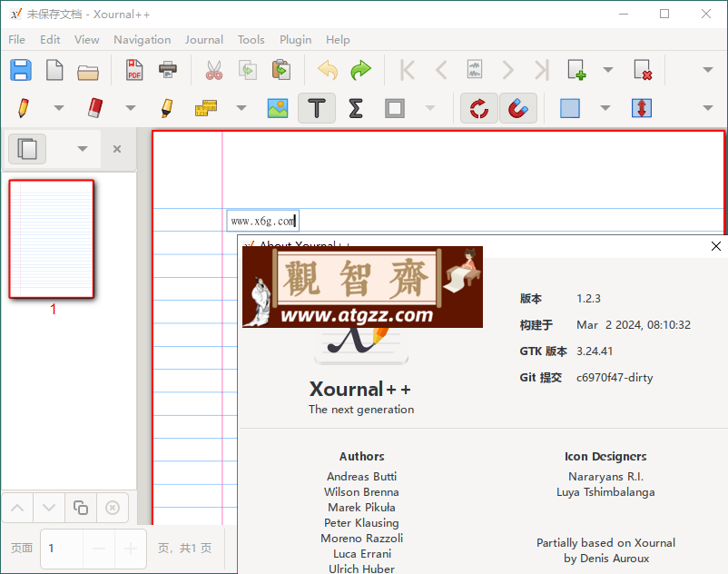
Task: Undo the last action
Action: 328,71
